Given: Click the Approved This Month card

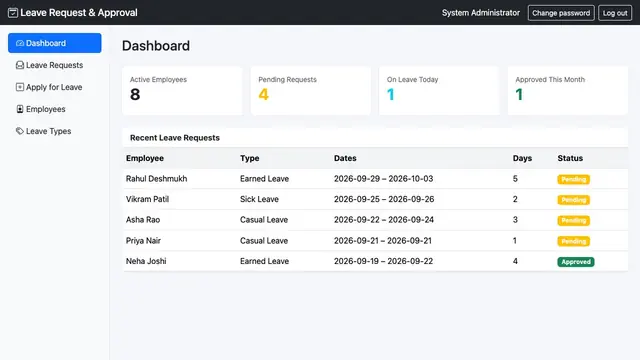Looking at the screenshot, I should [x=568, y=91].
